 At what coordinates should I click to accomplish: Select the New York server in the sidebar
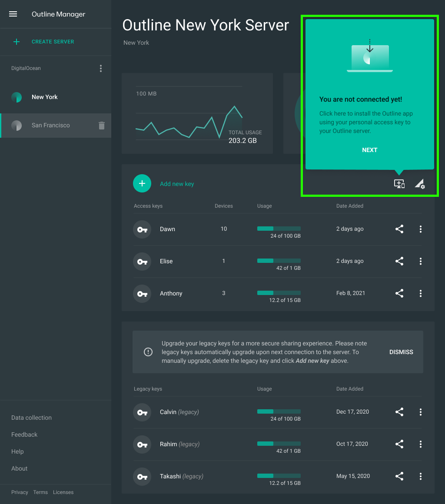click(x=44, y=97)
